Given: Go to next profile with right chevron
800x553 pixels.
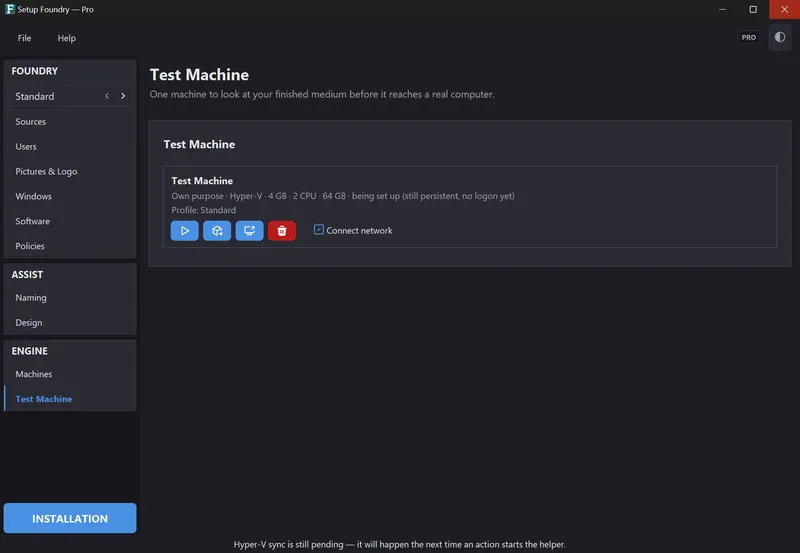Looking at the screenshot, I should click(123, 96).
